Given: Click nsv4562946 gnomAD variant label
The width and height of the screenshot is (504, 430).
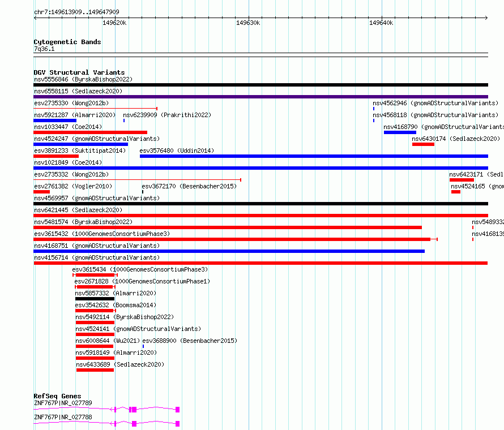Looking at the screenshot, I should coord(435,103).
